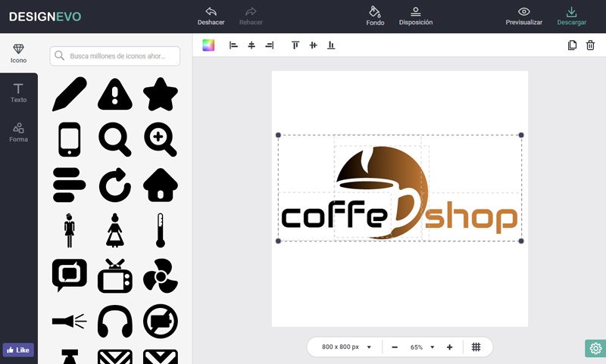Toggle Previsualizar preview mode
Screen dimensions: 606x364
point(523,16)
